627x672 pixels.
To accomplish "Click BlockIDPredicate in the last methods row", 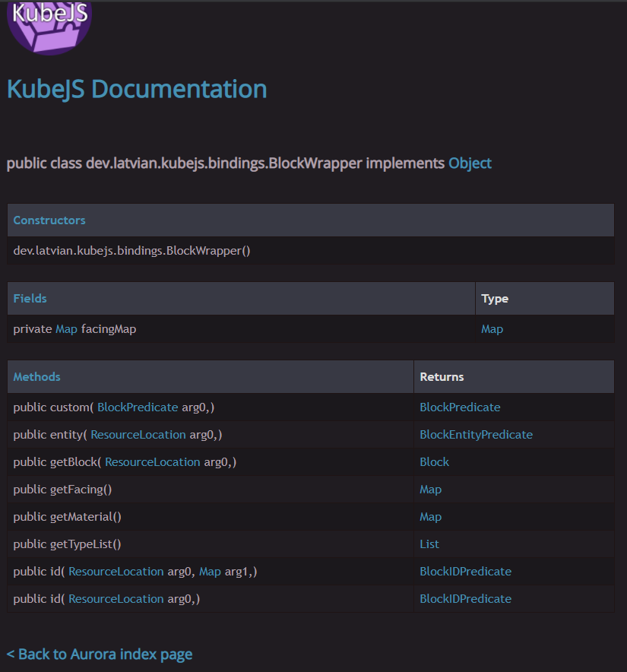I will [x=465, y=599].
